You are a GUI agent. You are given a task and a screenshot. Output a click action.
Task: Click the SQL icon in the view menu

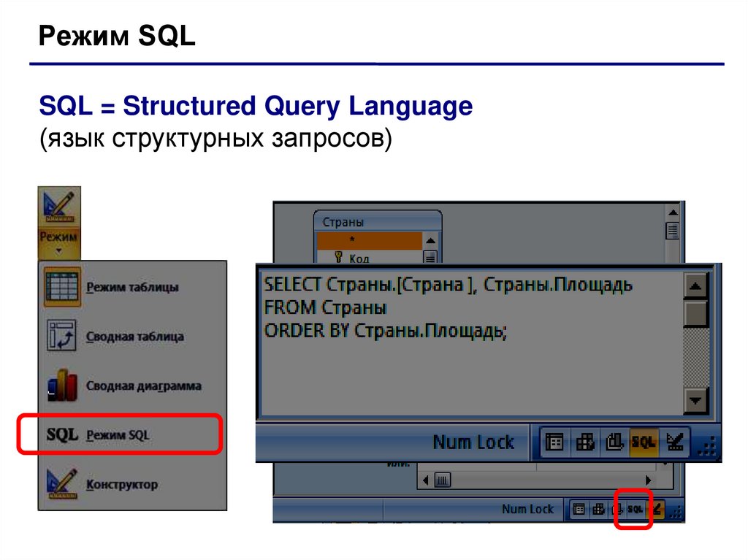click(x=62, y=434)
